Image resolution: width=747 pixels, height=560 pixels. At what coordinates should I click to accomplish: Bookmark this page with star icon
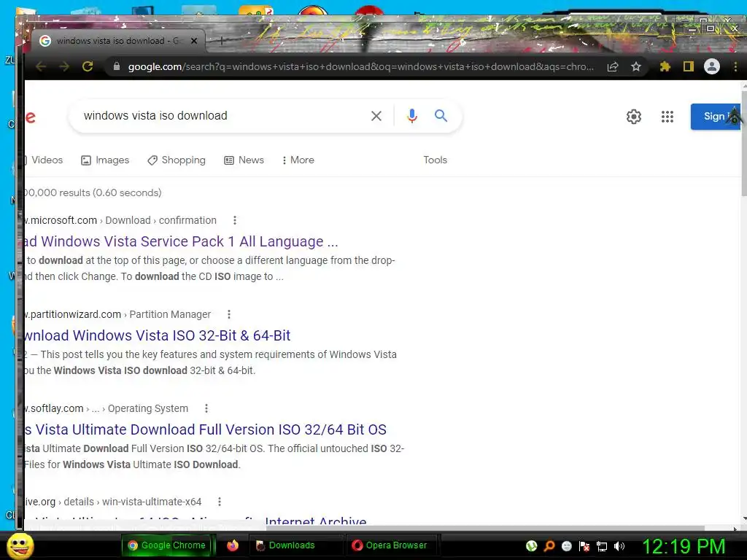(636, 66)
